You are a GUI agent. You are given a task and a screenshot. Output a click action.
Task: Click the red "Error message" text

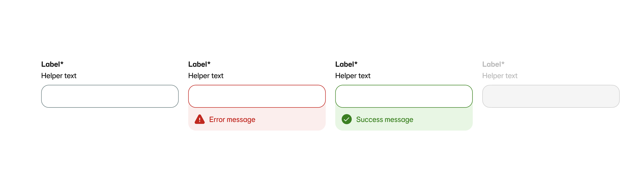pos(232,120)
